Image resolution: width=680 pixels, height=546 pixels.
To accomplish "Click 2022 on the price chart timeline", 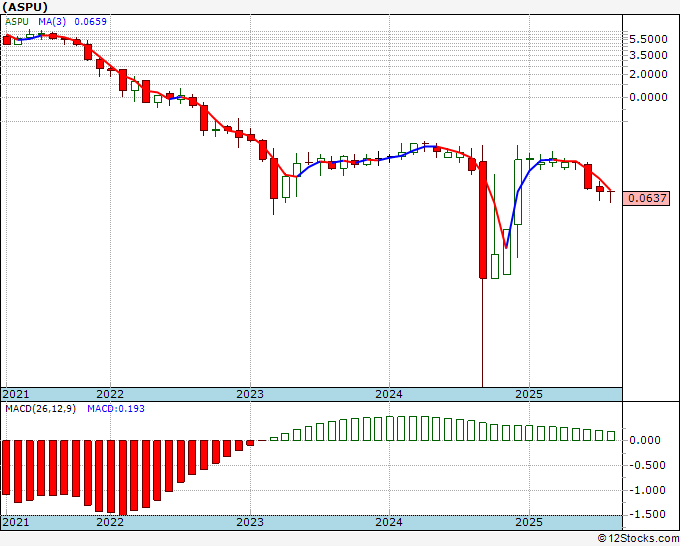I will (110, 394).
